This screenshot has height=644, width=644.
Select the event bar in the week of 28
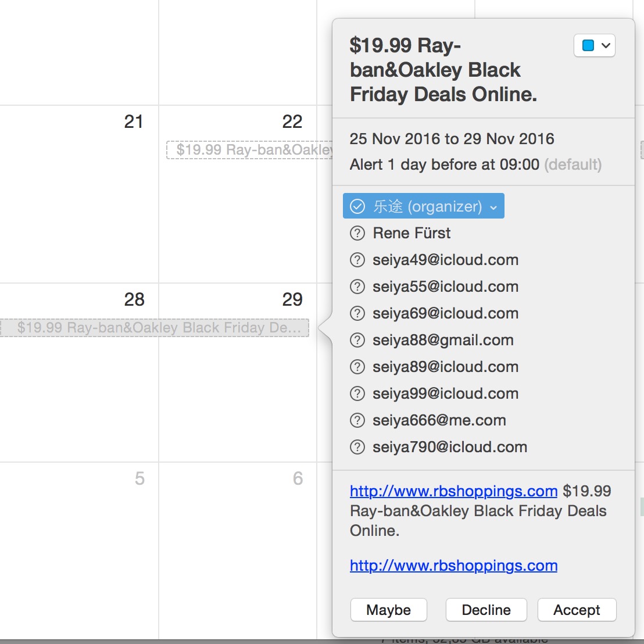(155, 328)
